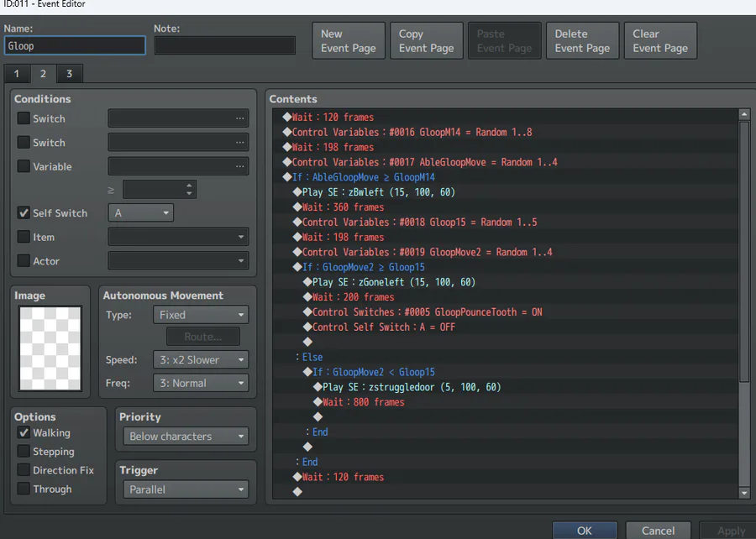This screenshot has height=539, width=756.
Task: Uncheck the Self Switch condition
Action: [24, 212]
